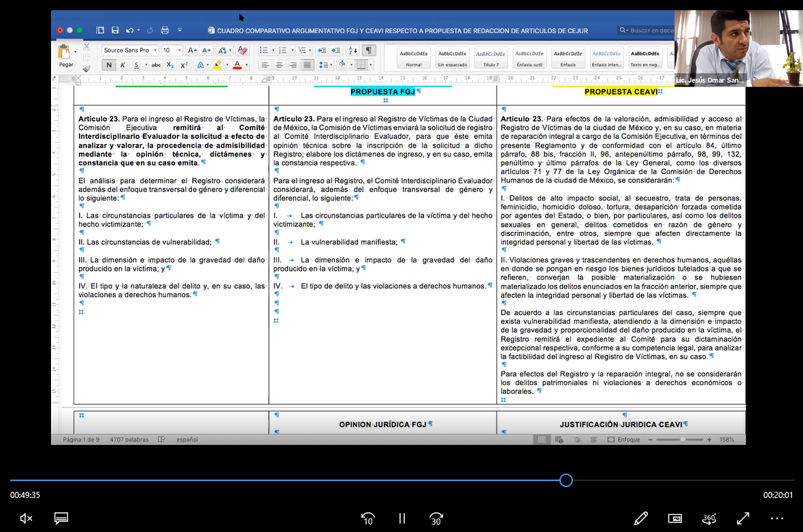Decrease paragraph indent
Viewport: 803px width, 532px height.
click(x=322, y=50)
